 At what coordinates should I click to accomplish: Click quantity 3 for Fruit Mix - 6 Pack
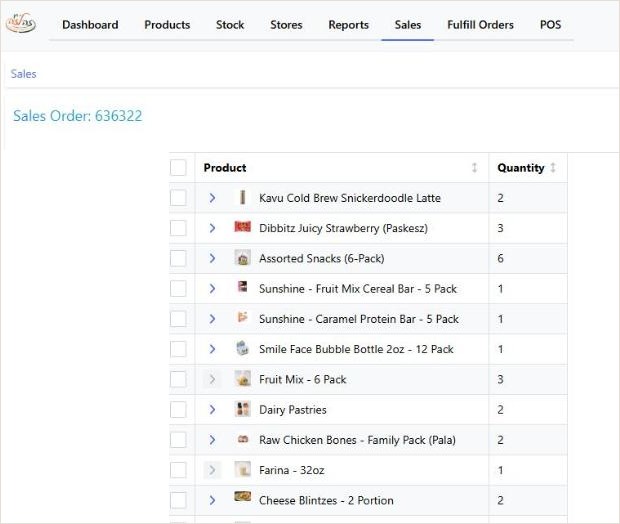(500, 380)
